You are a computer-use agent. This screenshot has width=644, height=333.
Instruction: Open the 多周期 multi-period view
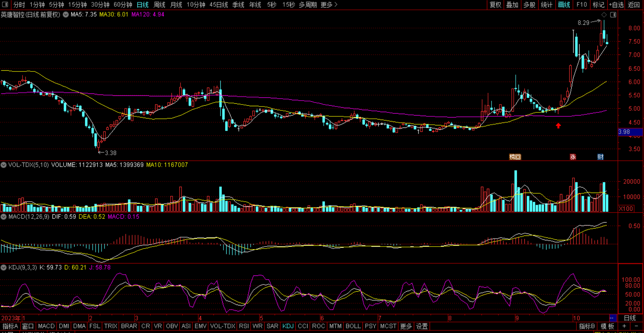tap(308, 5)
